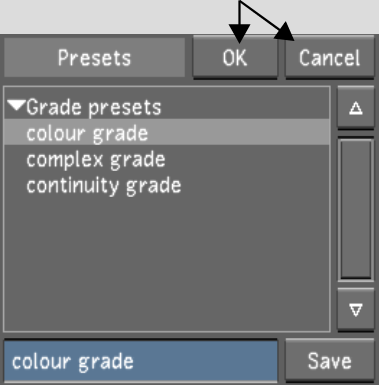The height and width of the screenshot is (385, 379).
Task: Confirm the dialog with OK
Action: click(235, 57)
